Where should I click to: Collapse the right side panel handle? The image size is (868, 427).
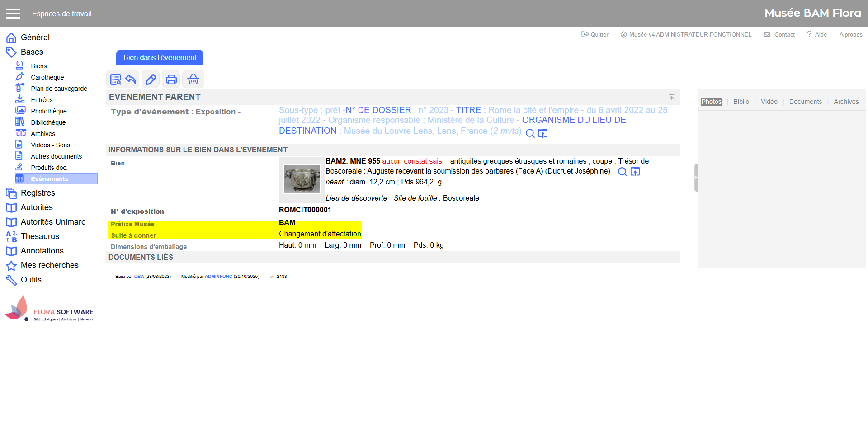click(696, 178)
